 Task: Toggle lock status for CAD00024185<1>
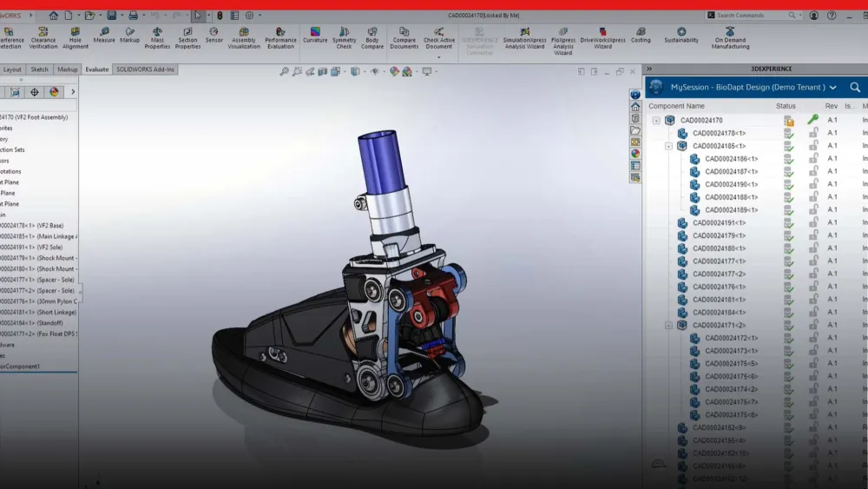click(813, 146)
